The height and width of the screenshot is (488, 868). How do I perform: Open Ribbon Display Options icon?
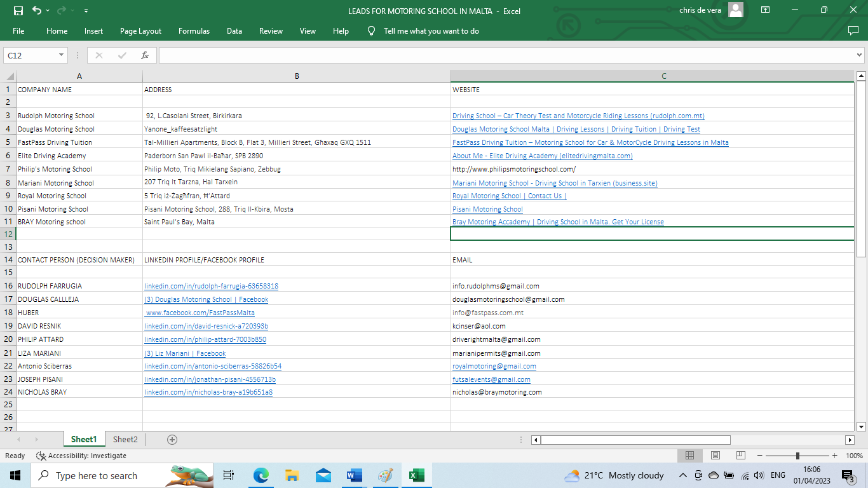coord(765,10)
